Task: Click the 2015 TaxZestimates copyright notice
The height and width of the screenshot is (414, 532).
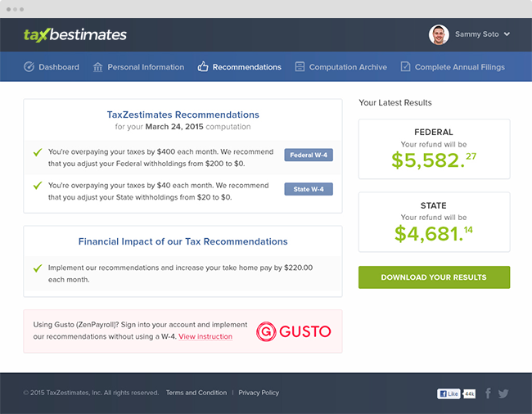Action: pyautogui.click(x=91, y=393)
